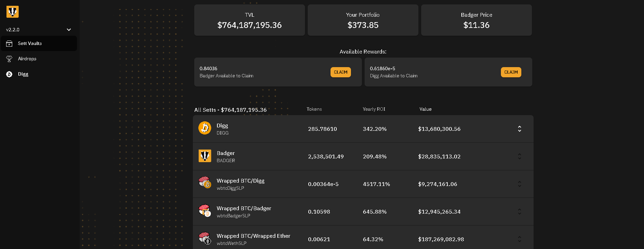Click the $9,274,161.06 value
The width and height of the screenshot is (644, 249).
tap(438, 184)
